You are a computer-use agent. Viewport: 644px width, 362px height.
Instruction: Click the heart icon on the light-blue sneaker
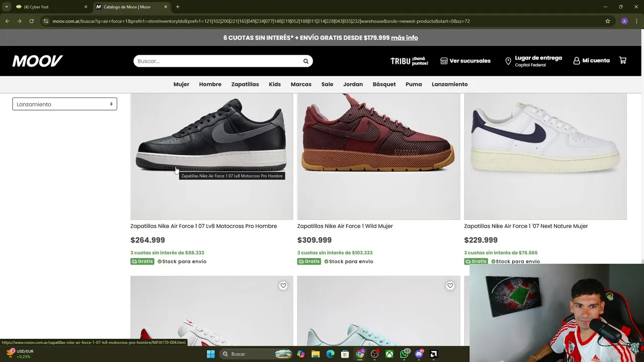tap(450, 286)
